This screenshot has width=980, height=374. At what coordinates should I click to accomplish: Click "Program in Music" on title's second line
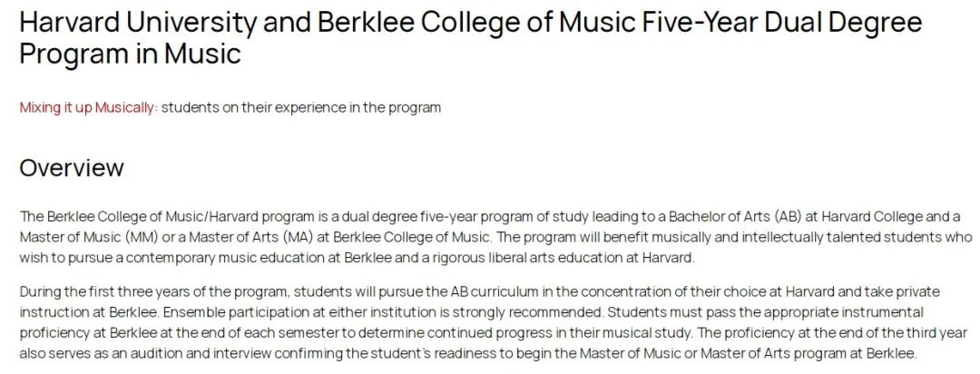tap(130, 54)
